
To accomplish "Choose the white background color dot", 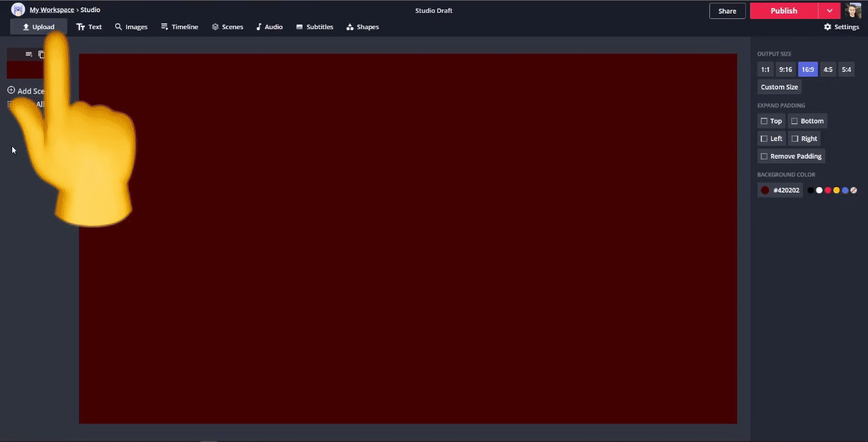I will [x=819, y=190].
